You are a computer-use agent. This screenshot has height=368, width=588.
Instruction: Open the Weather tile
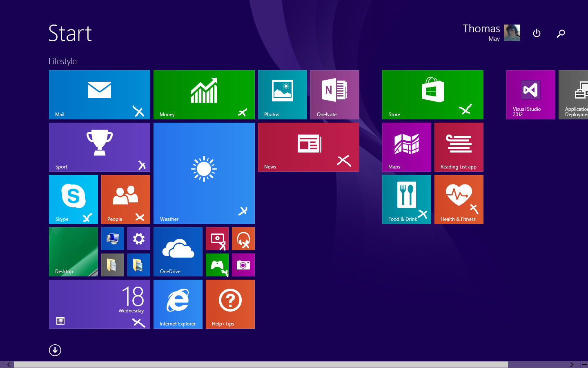pyautogui.click(x=204, y=173)
